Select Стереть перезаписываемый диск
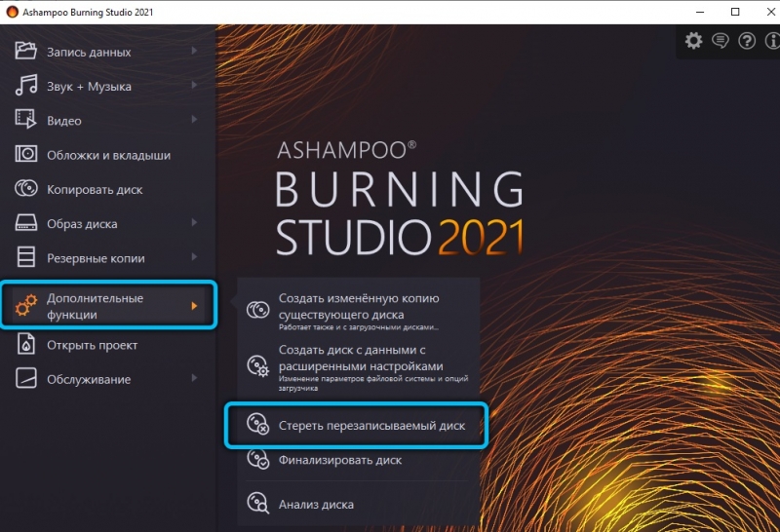780x532 pixels. click(356, 425)
